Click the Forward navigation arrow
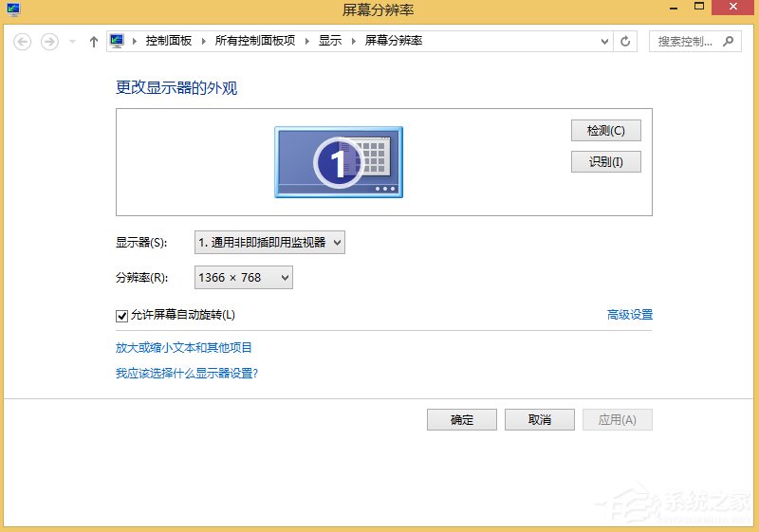This screenshot has width=759, height=532. tap(49, 42)
